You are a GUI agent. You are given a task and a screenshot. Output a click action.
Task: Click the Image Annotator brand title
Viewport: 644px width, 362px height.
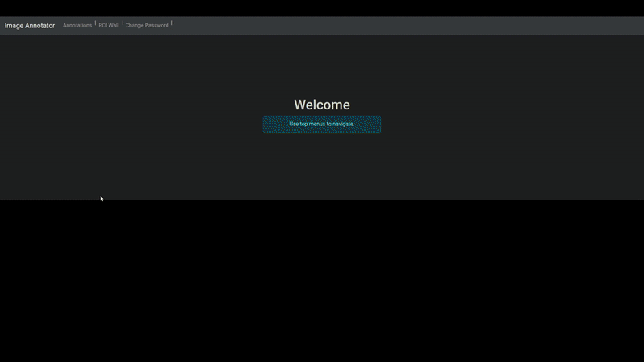30,26
